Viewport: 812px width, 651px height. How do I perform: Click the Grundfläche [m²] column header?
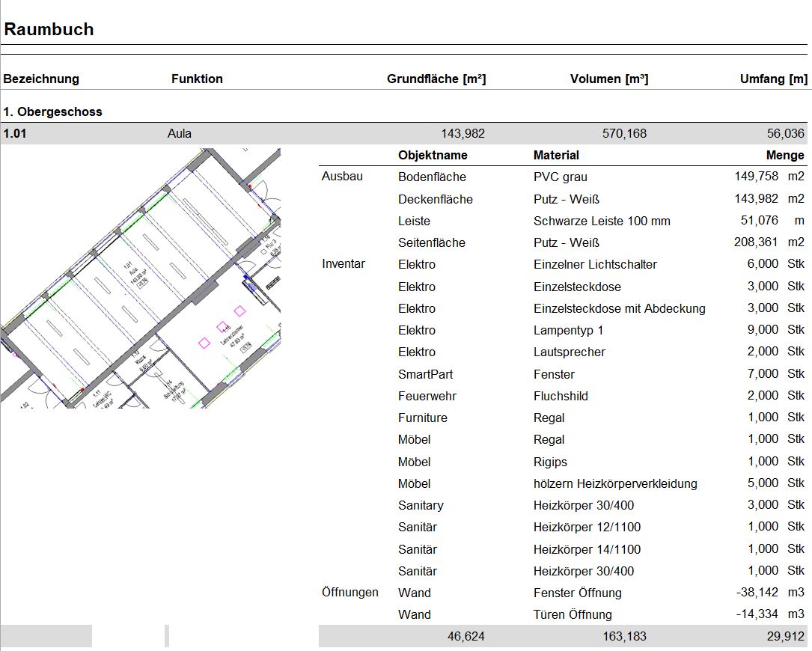click(436, 79)
